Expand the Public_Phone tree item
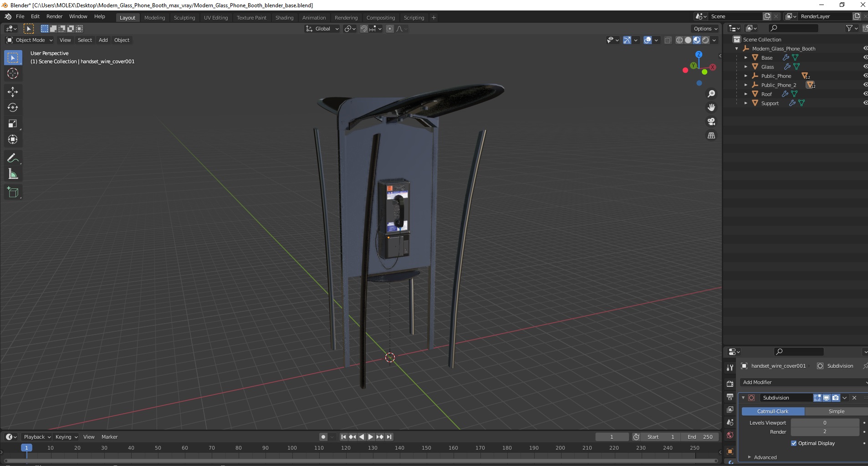The image size is (868, 466). [x=745, y=76]
